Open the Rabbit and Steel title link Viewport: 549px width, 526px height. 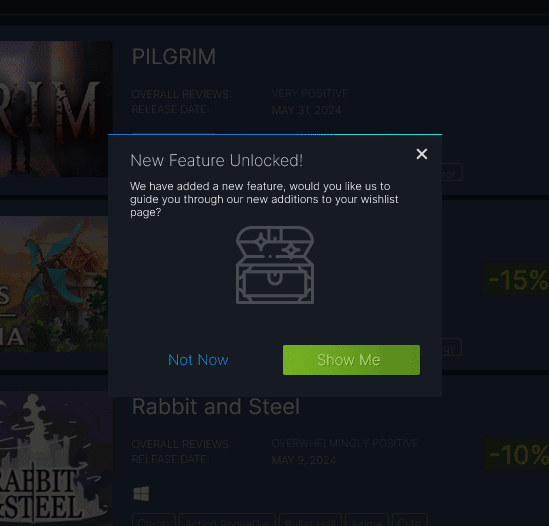(216, 407)
